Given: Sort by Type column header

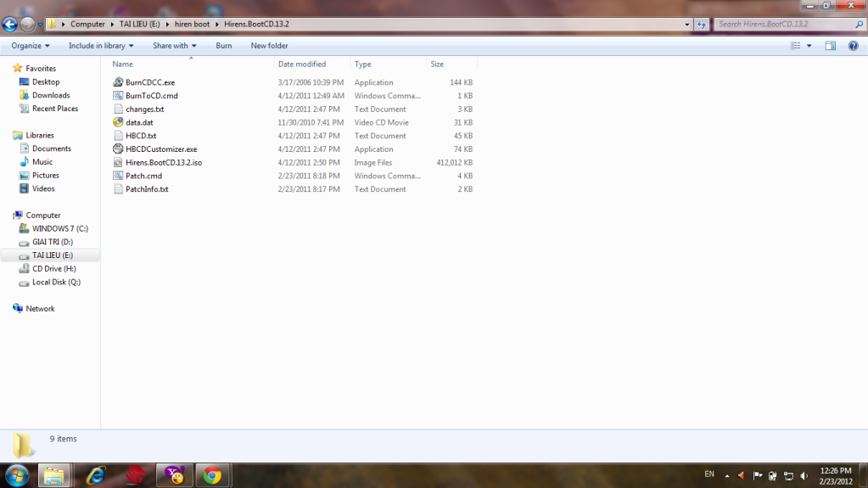Looking at the screenshot, I should [x=362, y=65].
